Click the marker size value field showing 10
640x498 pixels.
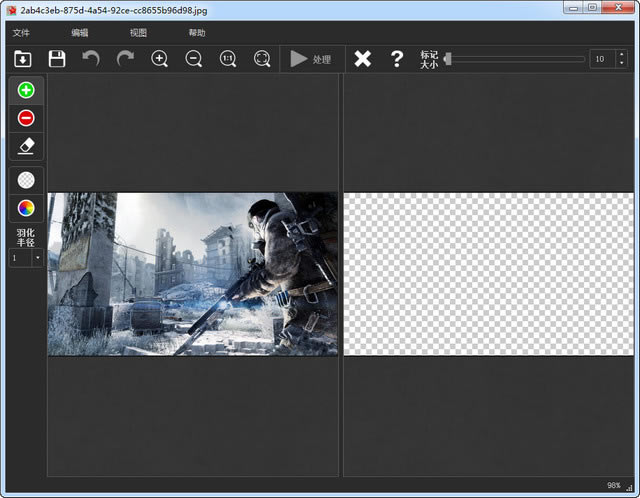coord(603,59)
